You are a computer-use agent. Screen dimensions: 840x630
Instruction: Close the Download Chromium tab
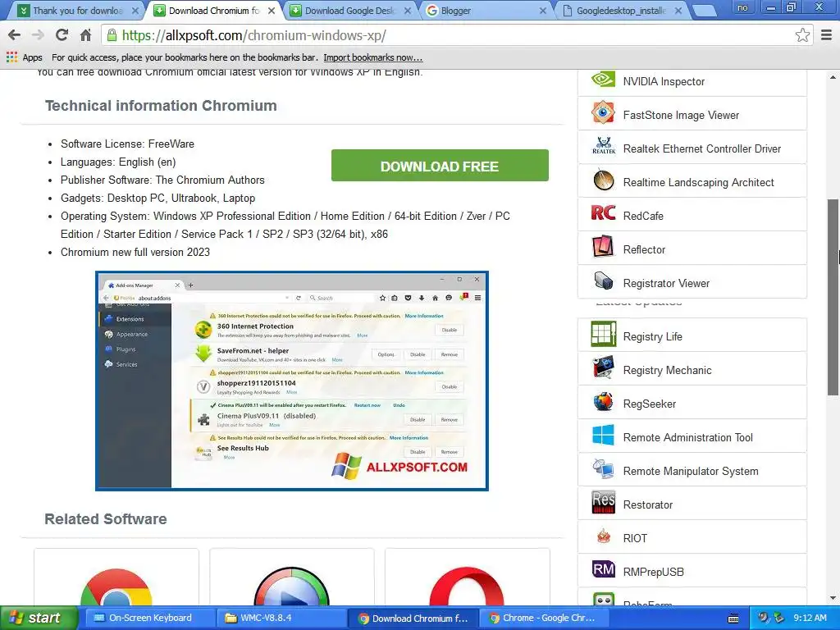click(x=271, y=11)
